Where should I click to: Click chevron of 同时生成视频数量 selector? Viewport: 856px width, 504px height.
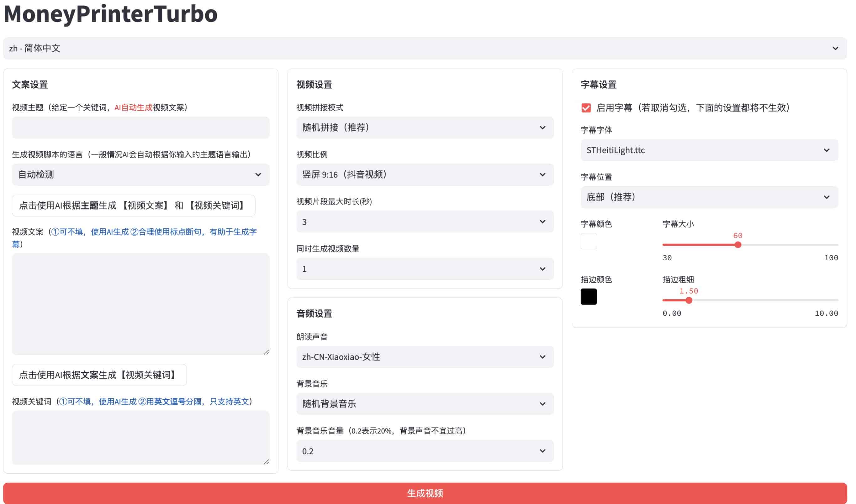pyautogui.click(x=542, y=269)
